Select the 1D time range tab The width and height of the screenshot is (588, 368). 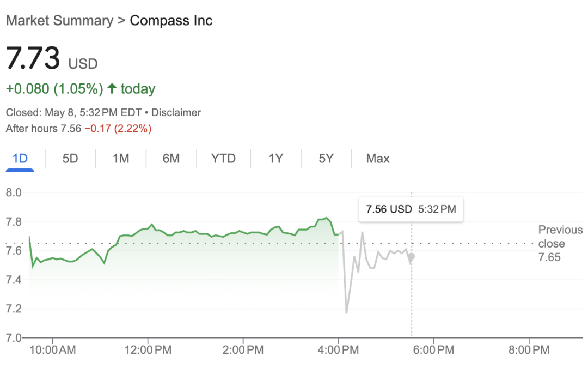pyautogui.click(x=20, y=159)
